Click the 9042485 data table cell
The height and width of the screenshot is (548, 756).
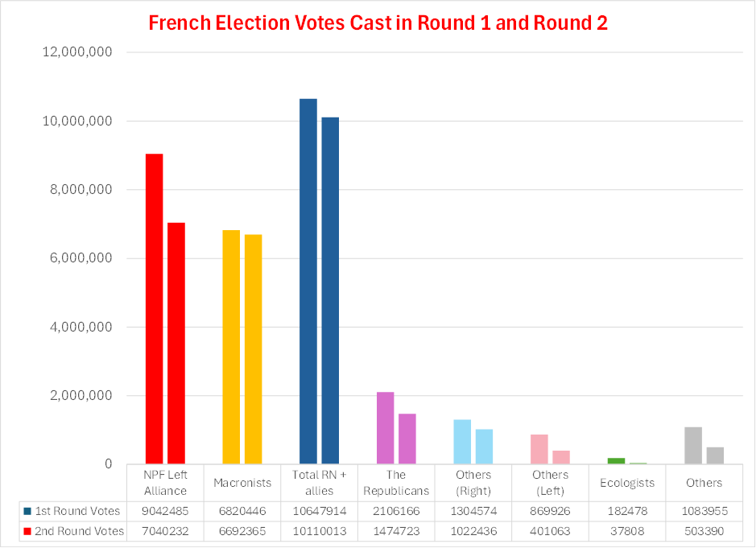tap(165, 511)
